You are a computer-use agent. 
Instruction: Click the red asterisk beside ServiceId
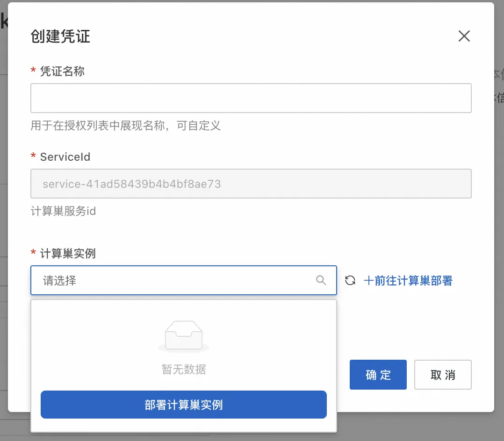coord(33,157)
